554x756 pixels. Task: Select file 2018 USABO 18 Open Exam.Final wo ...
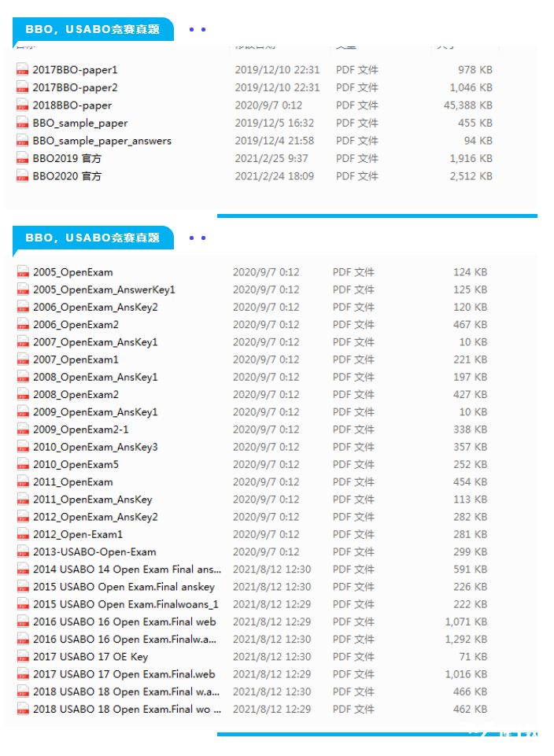pos(127,710)
